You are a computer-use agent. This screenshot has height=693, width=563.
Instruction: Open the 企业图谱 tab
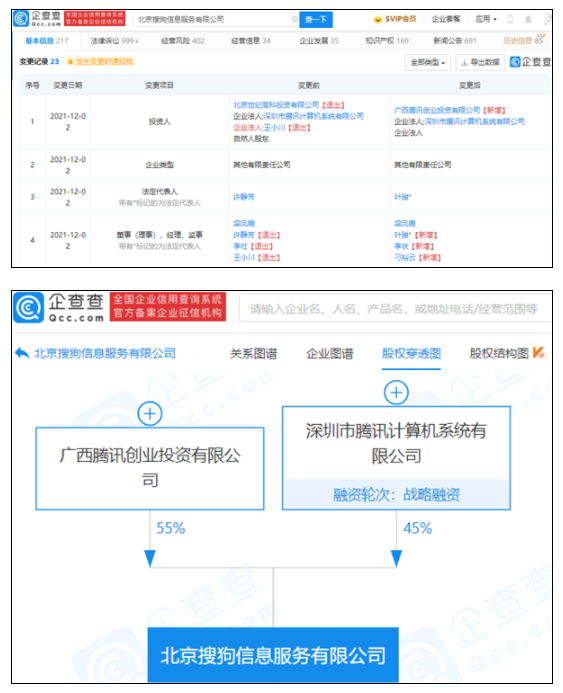coord(330,353)
